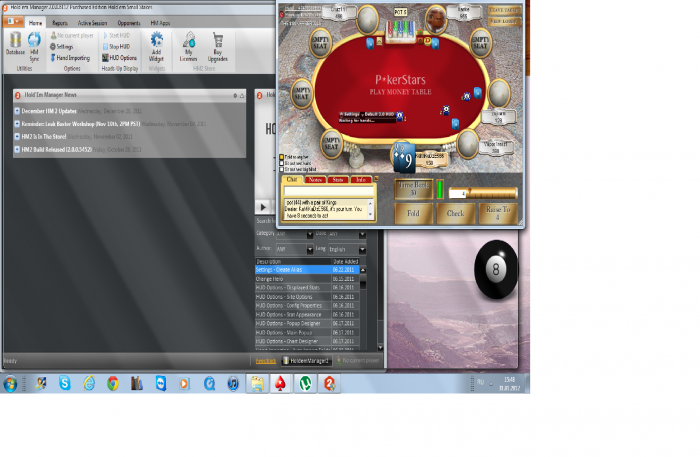
Task: Click the dealer button chip
Action: [x=427, y=41]
